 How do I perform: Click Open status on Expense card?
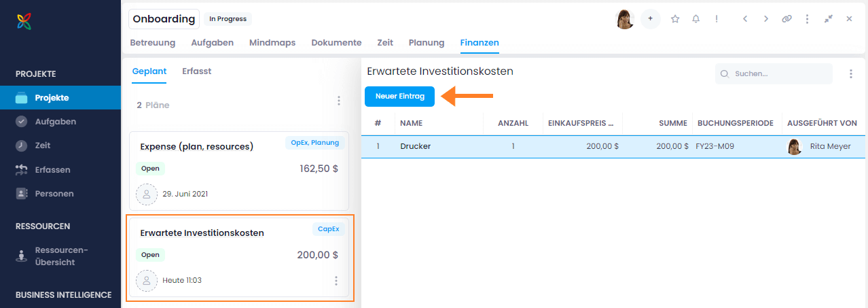coord(150,169)
